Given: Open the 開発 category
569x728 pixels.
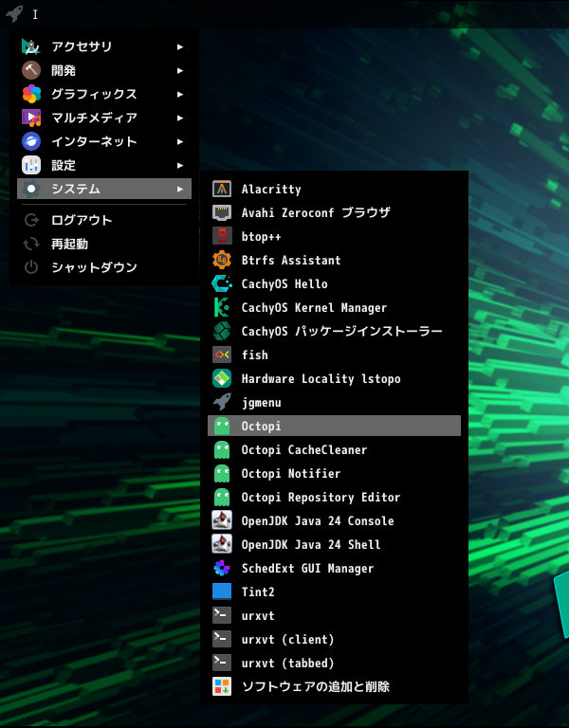Looking at the screenshot, I should [104, 70].
